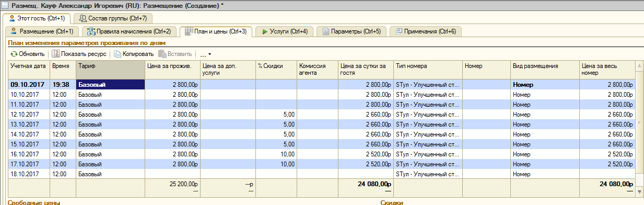This screenshot has width=644, height=205.
Task: Select the row dated 15.10.2017
Action: click(x=322, y=144)
